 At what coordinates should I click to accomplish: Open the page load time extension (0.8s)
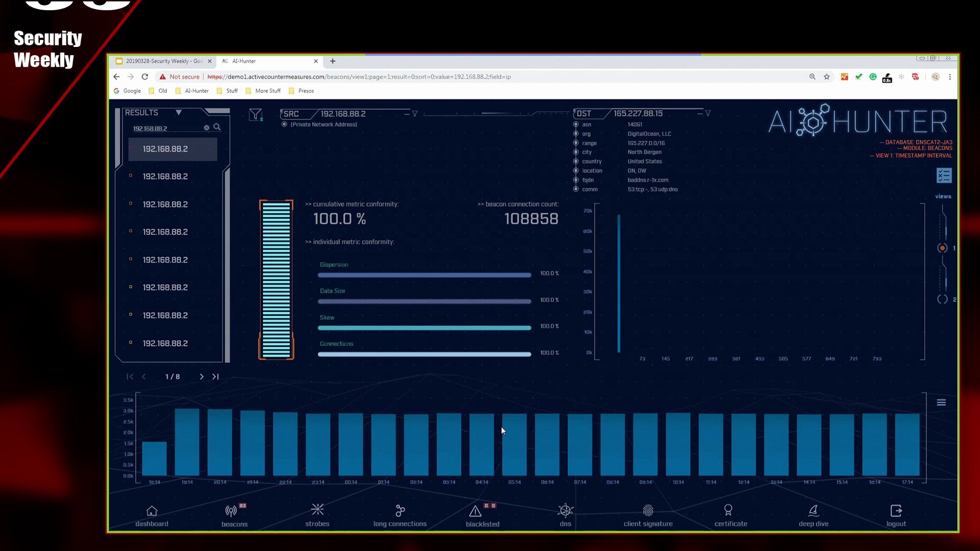click(x=887, y=77)
